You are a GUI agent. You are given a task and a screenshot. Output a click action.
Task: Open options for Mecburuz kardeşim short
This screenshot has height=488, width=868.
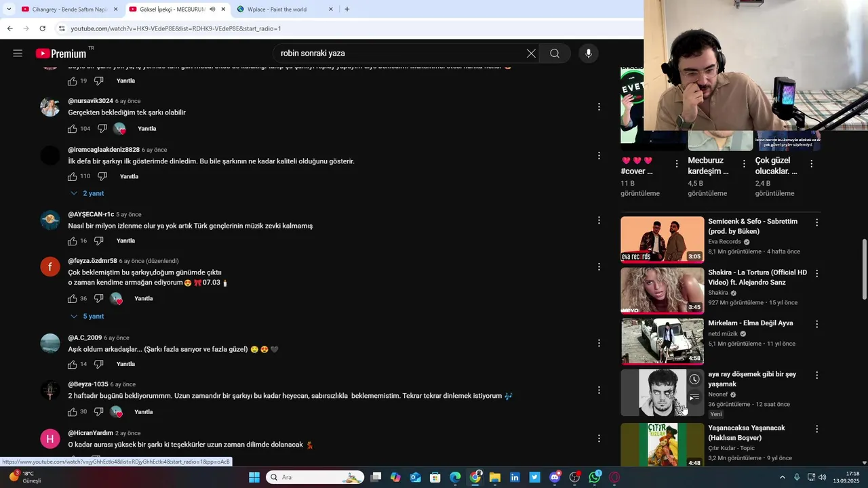coord(744,163)
